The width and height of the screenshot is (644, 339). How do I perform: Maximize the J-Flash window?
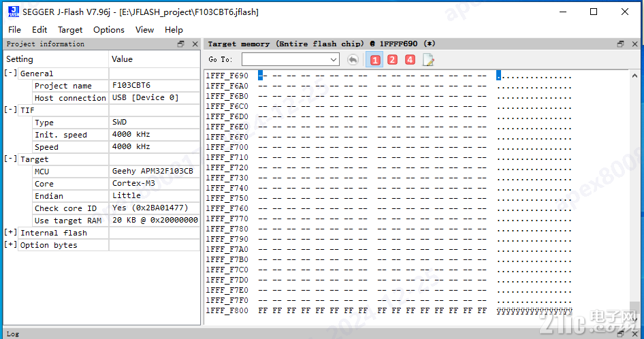click(x=594, y=12)
